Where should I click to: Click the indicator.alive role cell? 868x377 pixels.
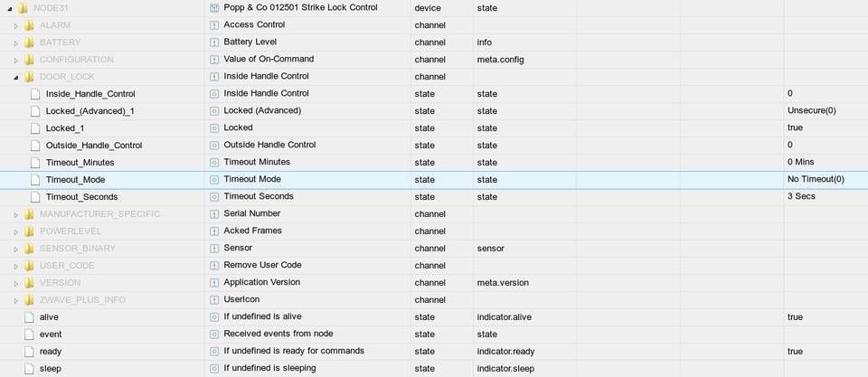pyautogui.click(x=505, y=317)
